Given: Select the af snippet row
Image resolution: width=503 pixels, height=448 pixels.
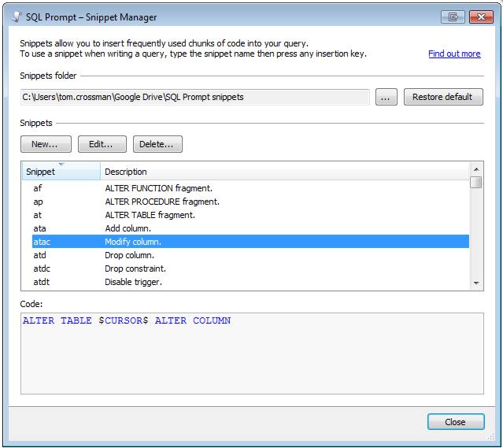Looking at the screenshot, I should pyautogui.click(x=250, y=188).
